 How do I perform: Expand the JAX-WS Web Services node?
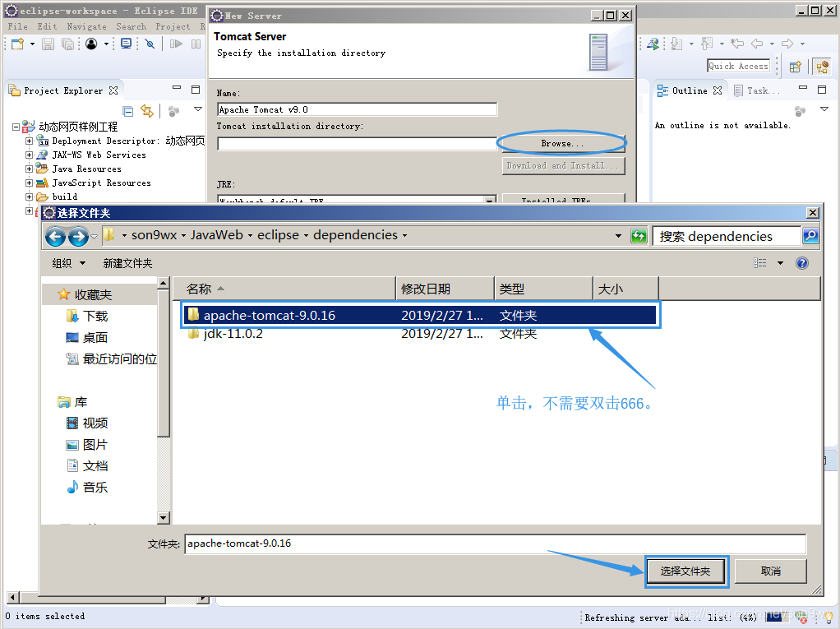pyautogui.click(x=30, y=155)
